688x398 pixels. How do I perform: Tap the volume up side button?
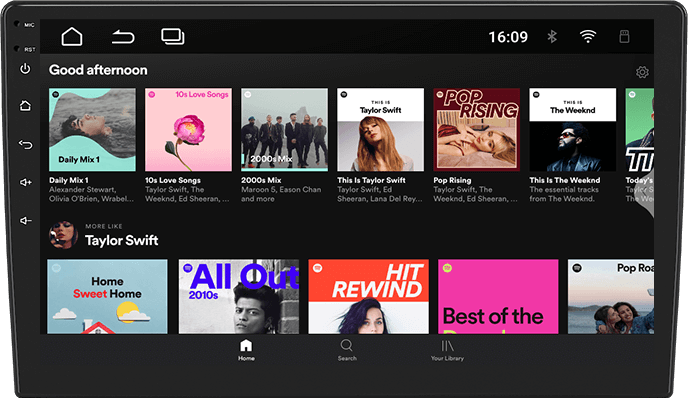pyautogui.click(x=25, y=182)
